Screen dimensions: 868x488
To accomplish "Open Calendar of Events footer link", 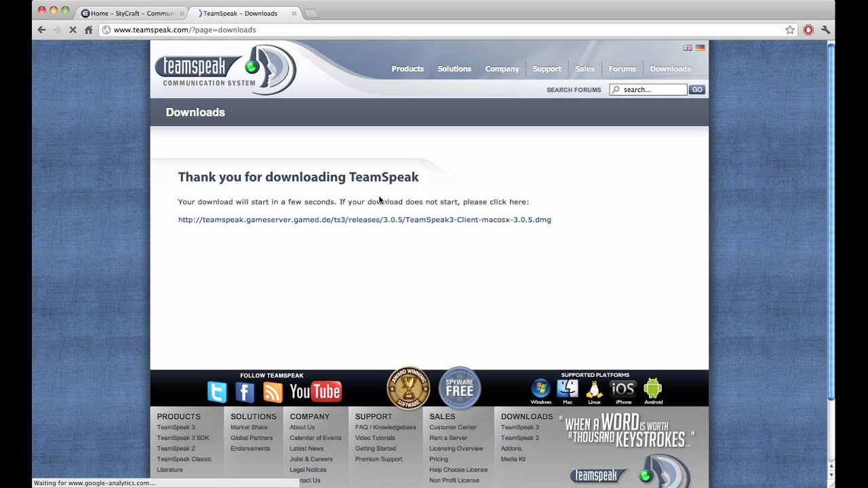I will pyautogui.click(x=315, y=438).
